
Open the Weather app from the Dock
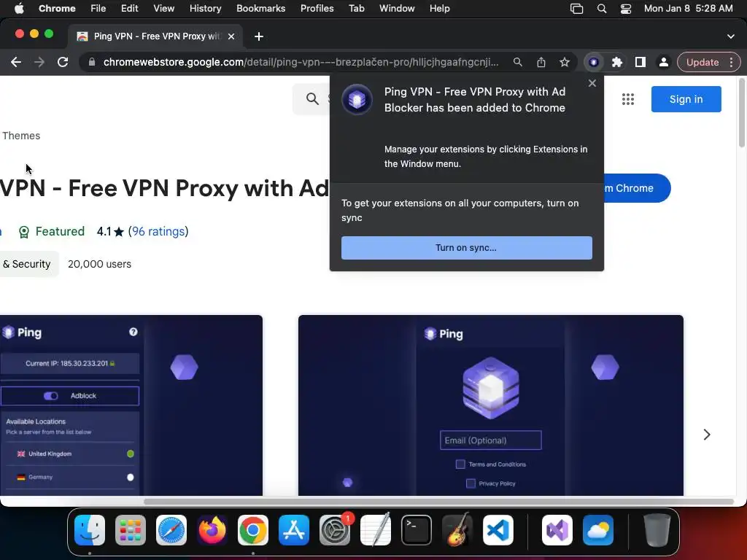(x=598, y=530)
